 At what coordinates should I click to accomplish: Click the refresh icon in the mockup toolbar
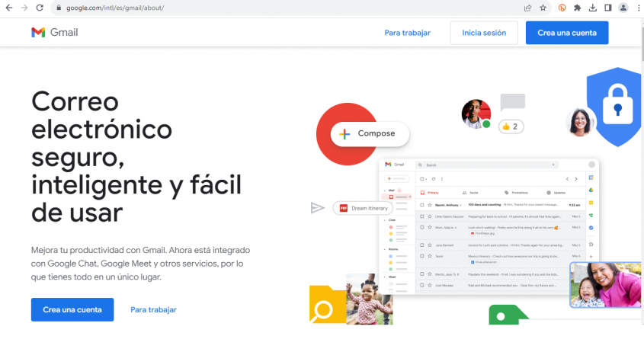pyautogui.click(x=434, y=179)
